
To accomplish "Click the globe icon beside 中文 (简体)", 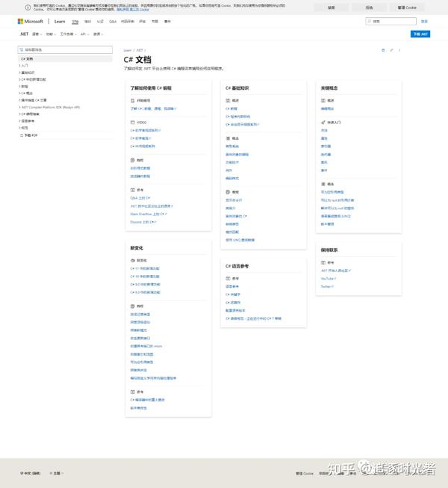I will pyautogui.click(x=22, y=473).
